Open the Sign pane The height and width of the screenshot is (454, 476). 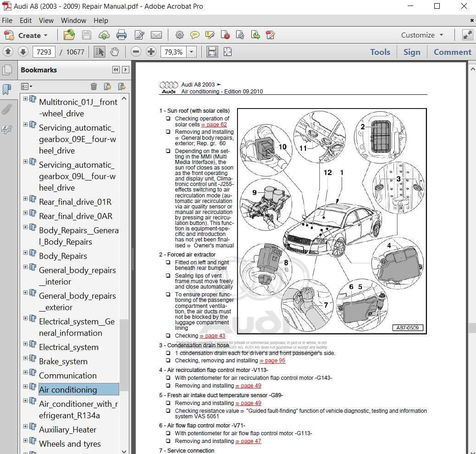point(412,52)
